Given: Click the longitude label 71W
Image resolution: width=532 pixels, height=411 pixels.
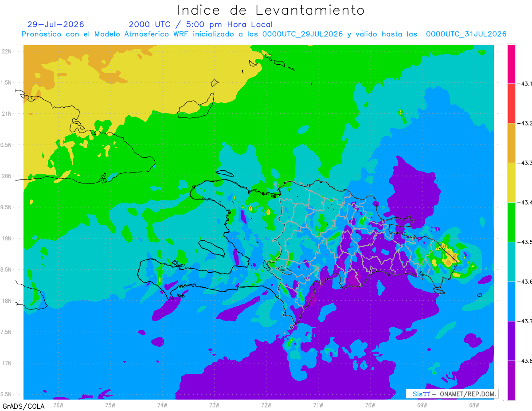Looking at the screenshot, I should click(318, 405).
